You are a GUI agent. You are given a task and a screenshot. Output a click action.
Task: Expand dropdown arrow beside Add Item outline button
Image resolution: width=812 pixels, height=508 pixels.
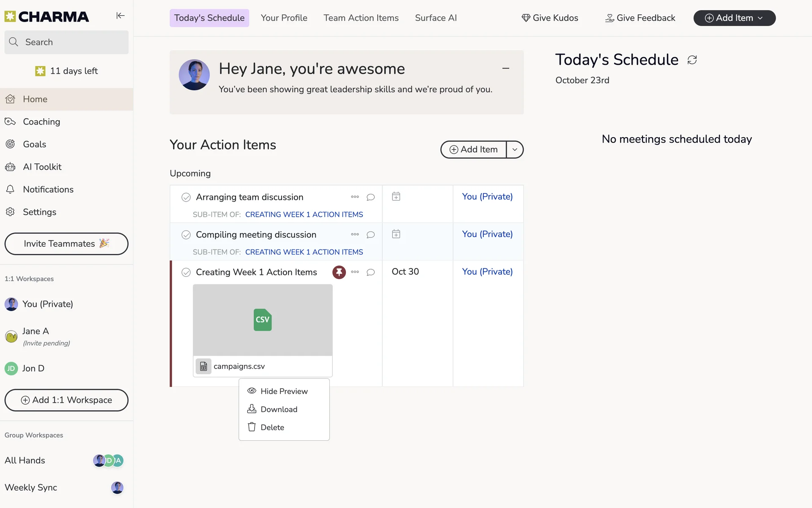pos(515,149)
